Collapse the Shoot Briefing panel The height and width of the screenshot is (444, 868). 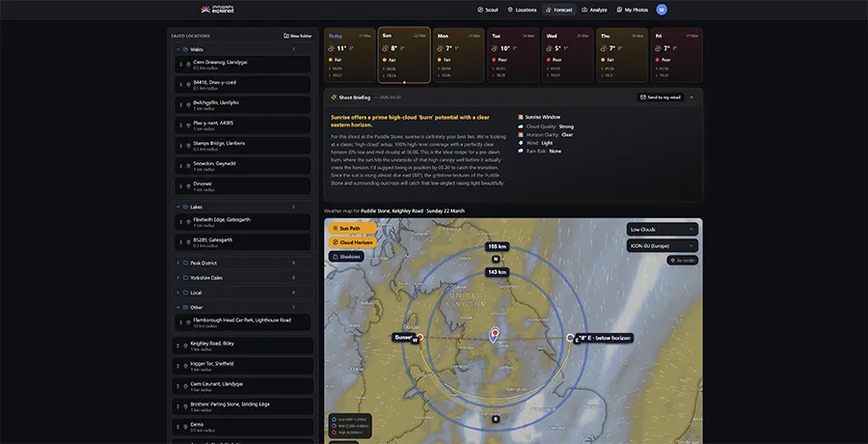[x=692, y=97]
